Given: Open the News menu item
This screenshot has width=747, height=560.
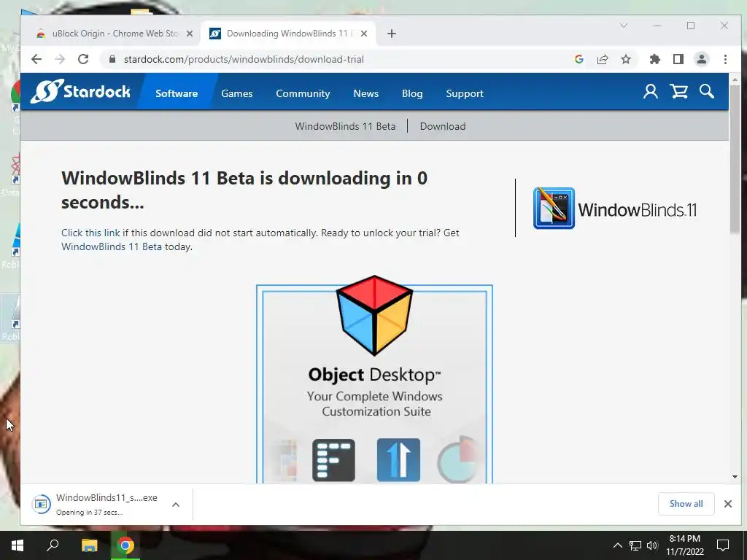Looking at the screenshot, I should [366, 93].
